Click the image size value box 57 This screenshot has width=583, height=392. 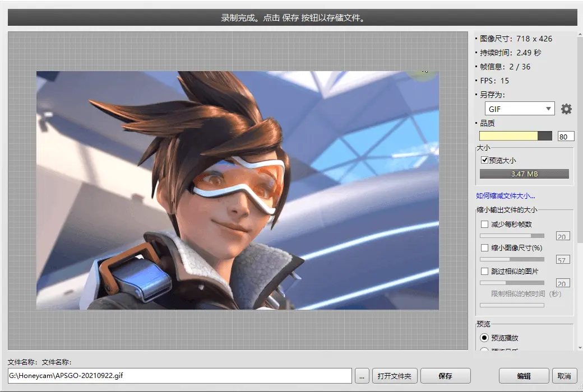click(563, 259)
